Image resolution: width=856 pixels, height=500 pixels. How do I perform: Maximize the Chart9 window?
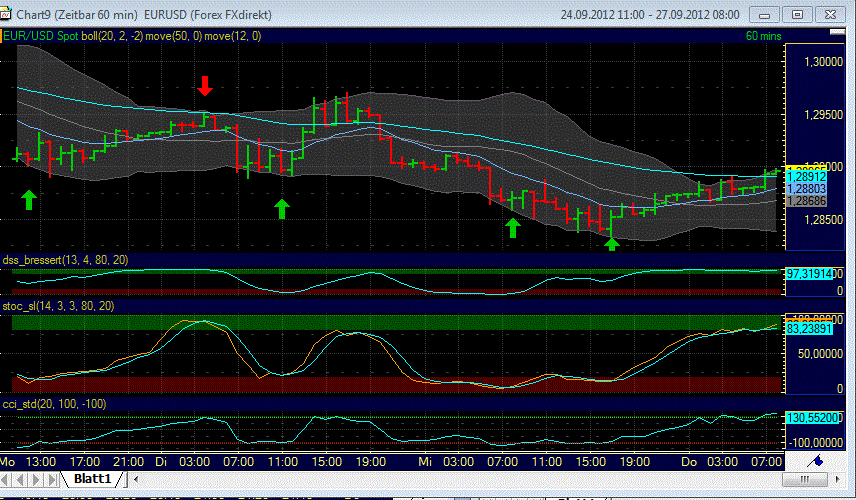point(797,15)
